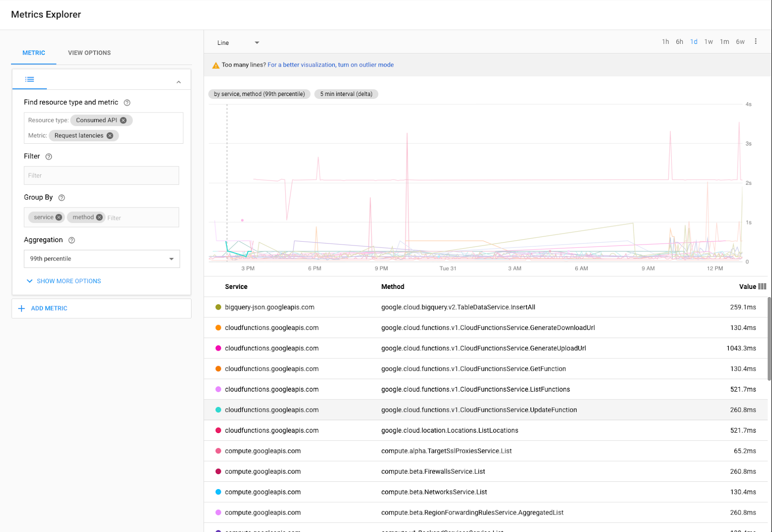Remove the Request latencies metric chip
The width and height of the screenshot is (772, 532).
[x=110, y=136]
